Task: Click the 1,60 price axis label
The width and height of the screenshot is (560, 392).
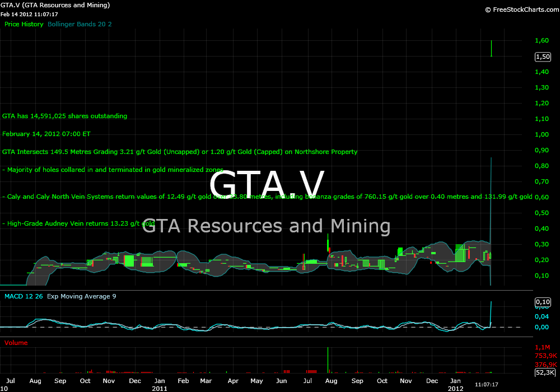Action: click(x=542, y=40)
